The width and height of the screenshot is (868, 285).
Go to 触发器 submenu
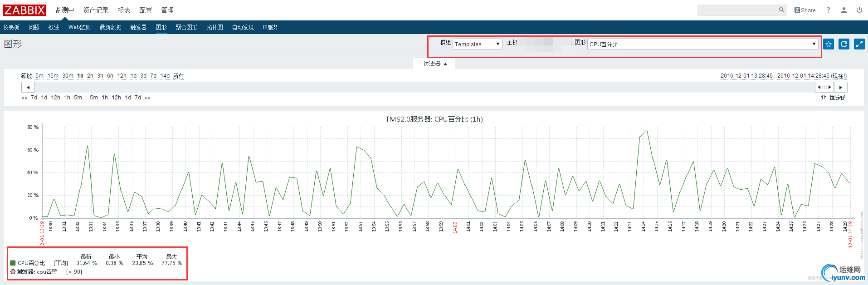(x=138, y=27)
